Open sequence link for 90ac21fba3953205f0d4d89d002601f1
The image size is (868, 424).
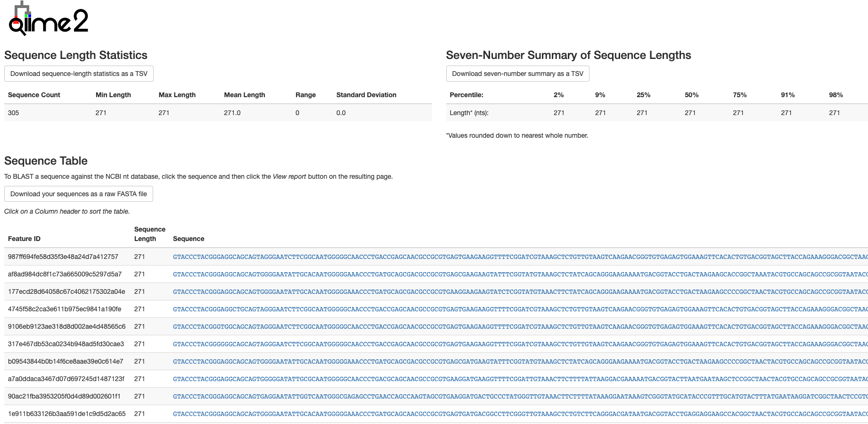click(520, 396)
